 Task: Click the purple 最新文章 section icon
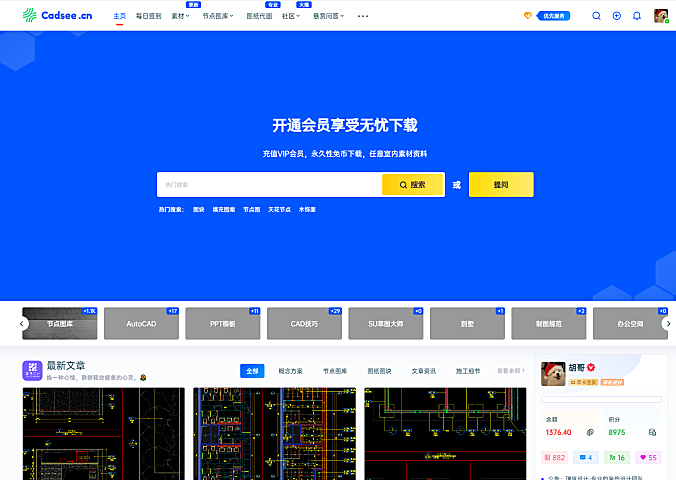pyautogui.click(x=32, y=371)
